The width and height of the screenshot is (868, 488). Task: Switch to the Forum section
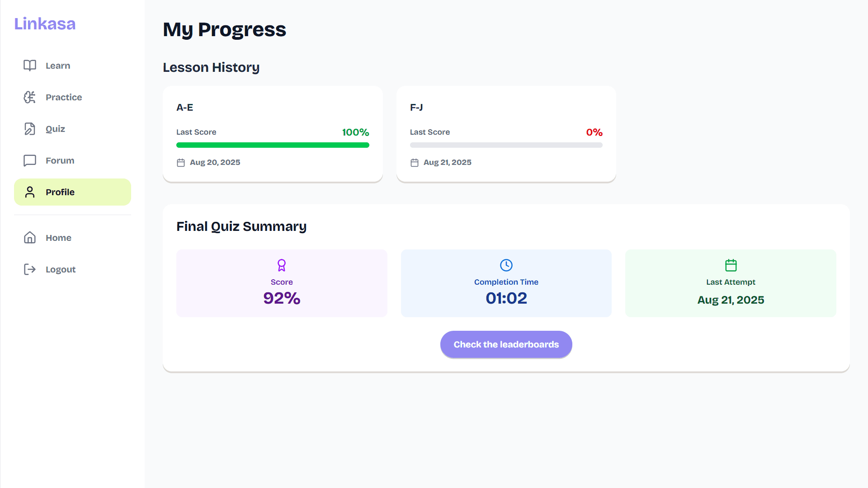point(59,160)
